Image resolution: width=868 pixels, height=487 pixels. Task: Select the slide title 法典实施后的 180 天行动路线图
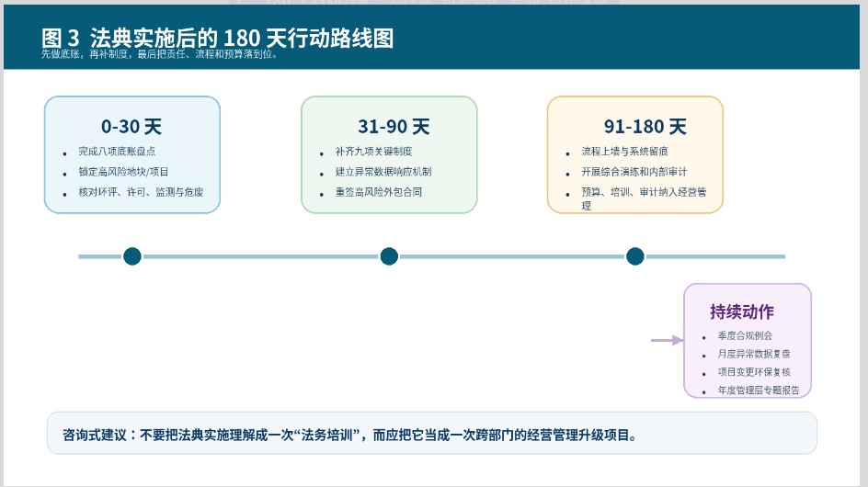click(218, 38)
